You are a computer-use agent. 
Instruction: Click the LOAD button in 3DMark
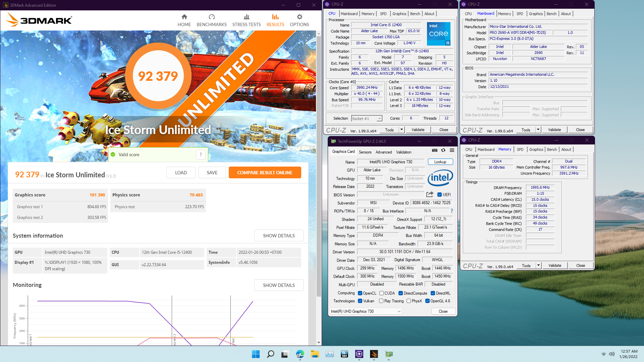pyautogui.click(x=181, y=173)
